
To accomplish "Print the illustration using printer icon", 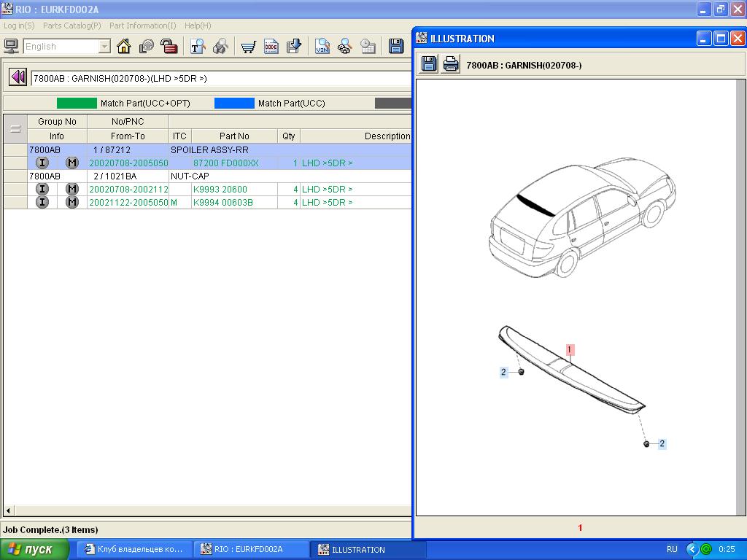I will point(451,64).
